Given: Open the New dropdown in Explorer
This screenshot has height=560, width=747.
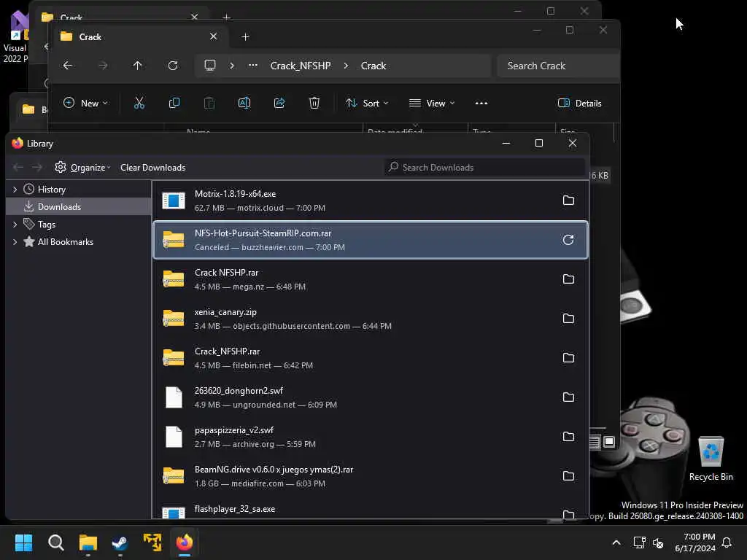Looking at the screenshot, I should click(x=86, y=104).
